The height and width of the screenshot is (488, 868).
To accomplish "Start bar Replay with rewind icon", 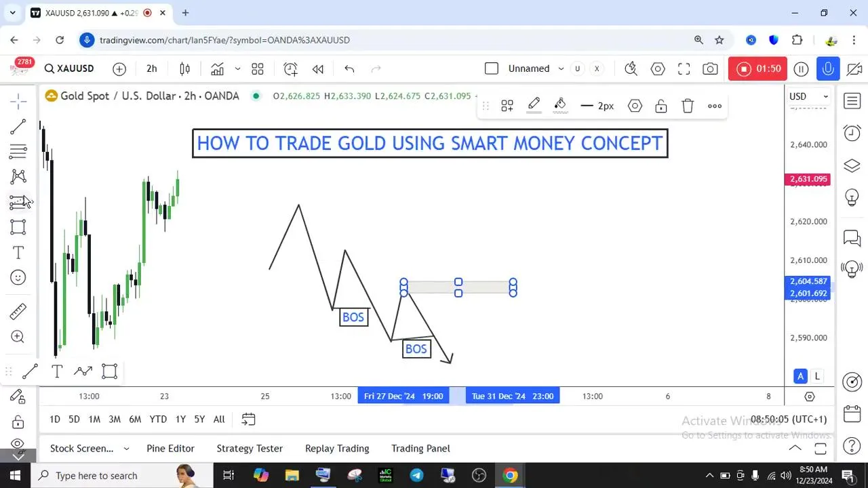I will coord(317,68).
